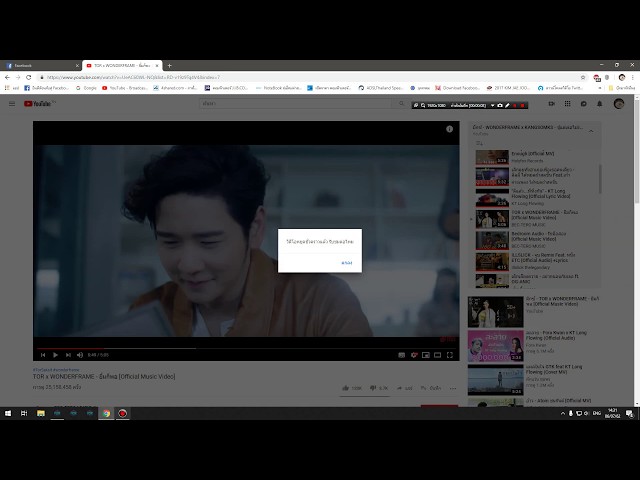Image resolution: width=640 pixels, height=480 pixels.
Task: Show more bookmarks with the overflow chevron
Action: [x=600, y=88]
